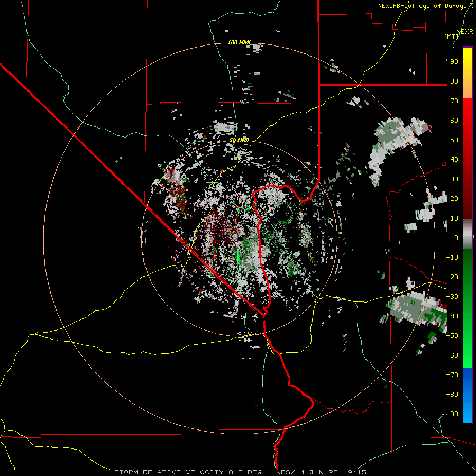This screenshot has width=476, height=476.
Task: Click the -40 value on velocity scale
Action: pyautogui.click(x=452, y=316)
